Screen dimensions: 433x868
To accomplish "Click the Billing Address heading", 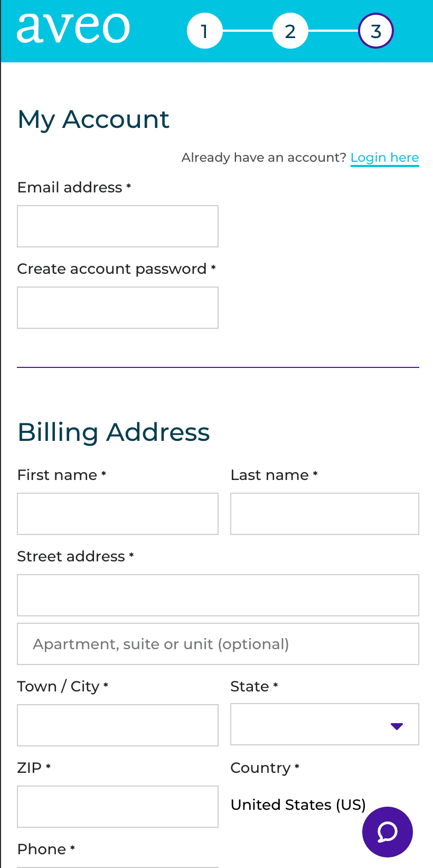I will (x=114, y=432).
